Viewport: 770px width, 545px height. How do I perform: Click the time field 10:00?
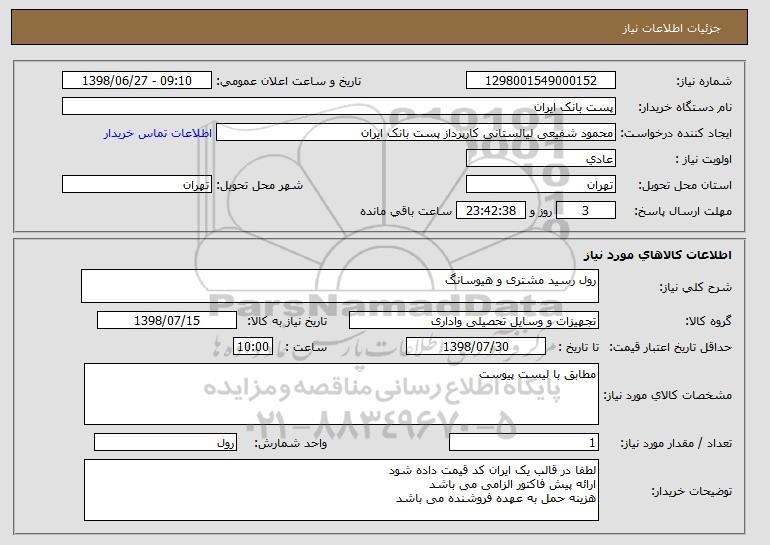click(x=253, y=347)
